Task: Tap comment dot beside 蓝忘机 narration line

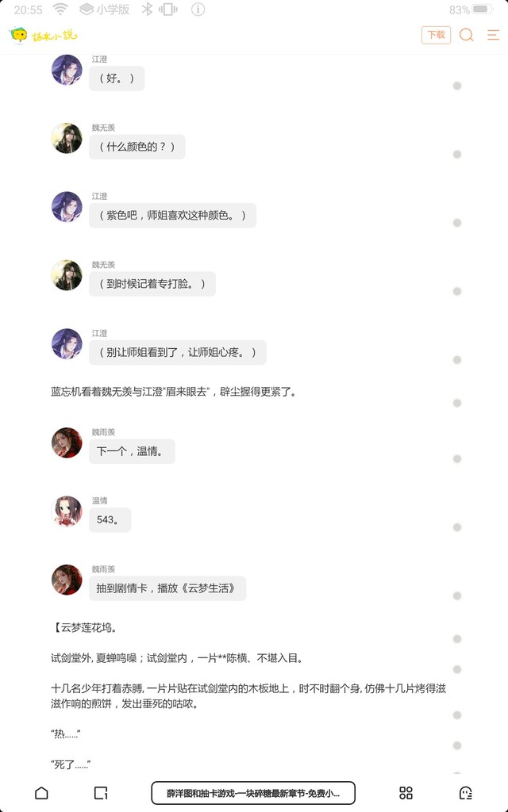Action: coord(457,403)
